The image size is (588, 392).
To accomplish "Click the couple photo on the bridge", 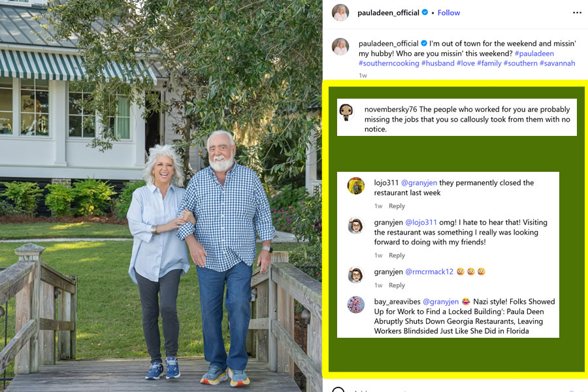I will click(161, 196).
